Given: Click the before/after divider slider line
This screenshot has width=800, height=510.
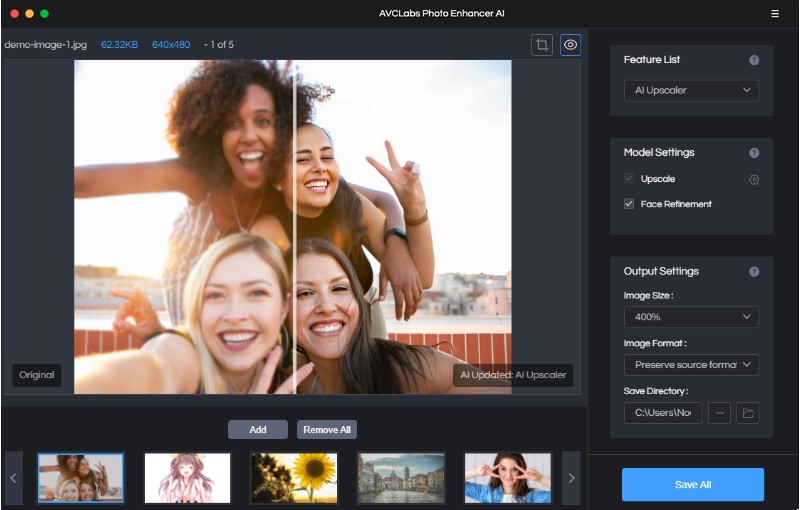Looking at the screenshot, I should (x=294, y=227).
